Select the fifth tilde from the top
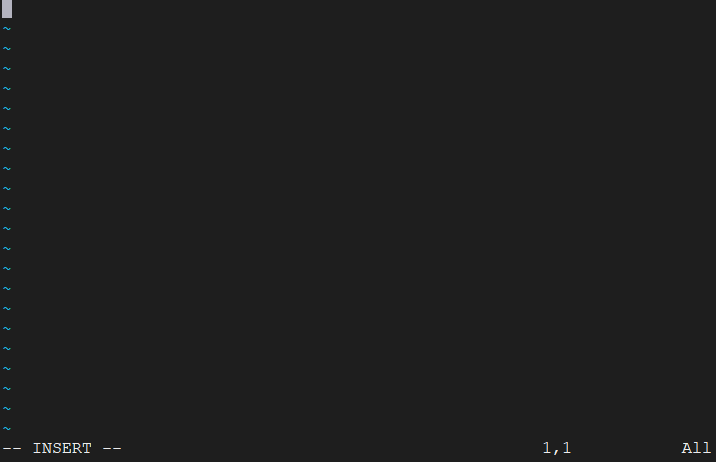The image size is (716, 464). (7, 109)
